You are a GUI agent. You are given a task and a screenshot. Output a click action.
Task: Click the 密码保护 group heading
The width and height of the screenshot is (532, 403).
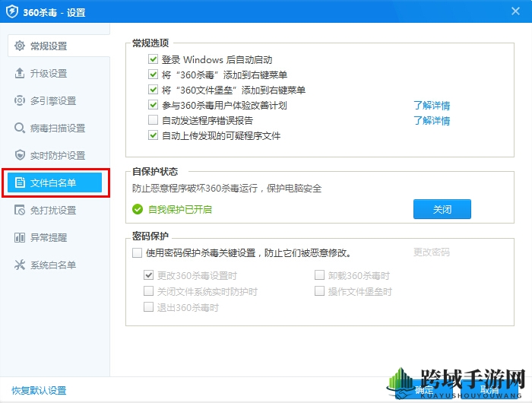coord(150,236)
